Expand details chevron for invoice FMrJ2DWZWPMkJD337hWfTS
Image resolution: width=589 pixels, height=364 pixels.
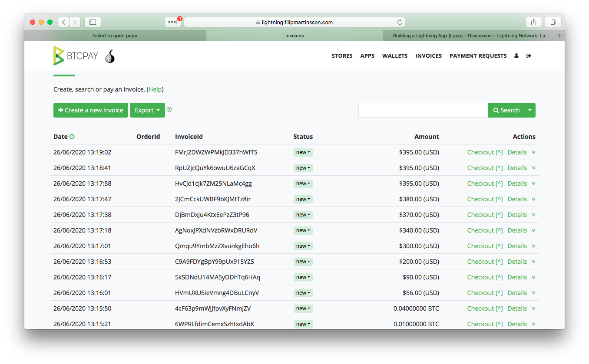(533, 152)
